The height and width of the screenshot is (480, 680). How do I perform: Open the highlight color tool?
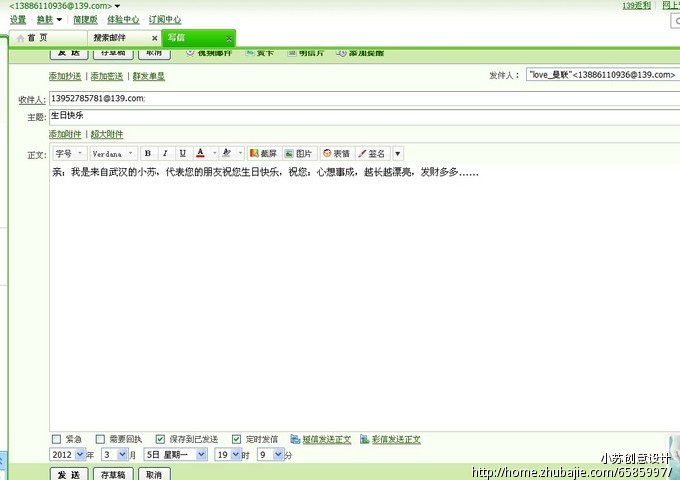point(227,154)
